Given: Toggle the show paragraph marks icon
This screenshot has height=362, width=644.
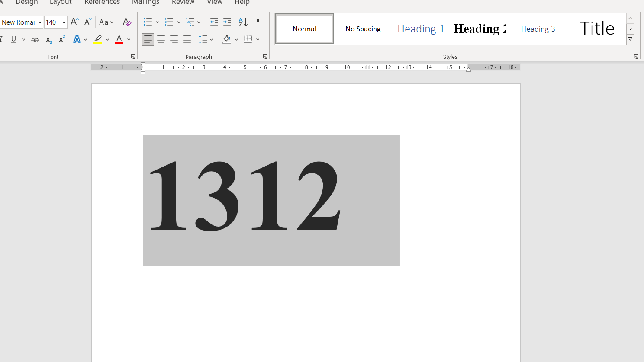Looking at the screenshot, I should pos(259,22).
